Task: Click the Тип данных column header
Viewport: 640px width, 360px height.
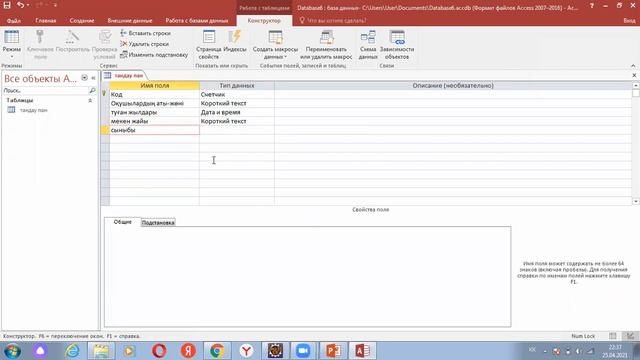Action: 237,85
